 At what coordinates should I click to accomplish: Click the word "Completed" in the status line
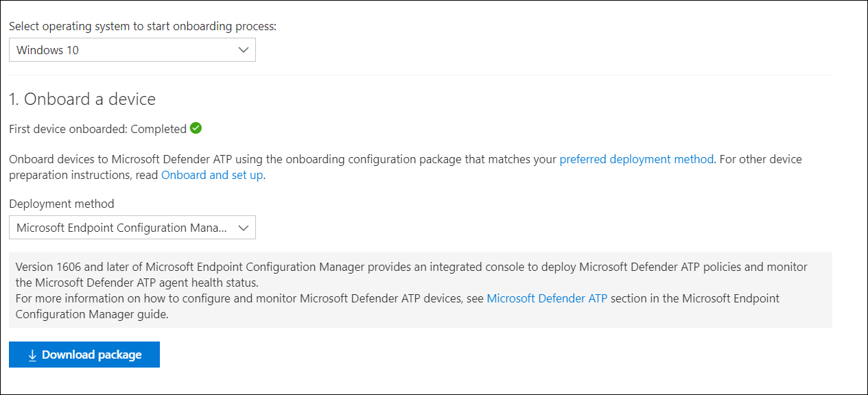click(159, 129)
